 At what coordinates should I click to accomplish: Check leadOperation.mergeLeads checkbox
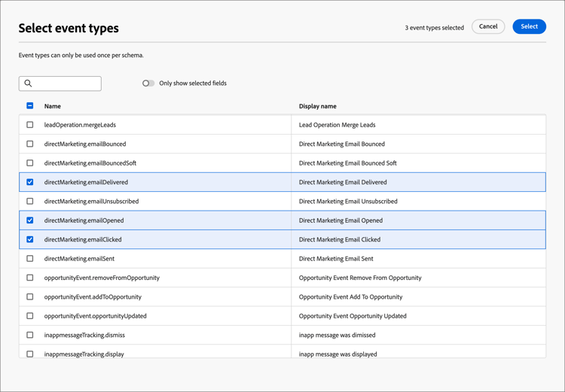pyautogui.click(x=30, y=125)
